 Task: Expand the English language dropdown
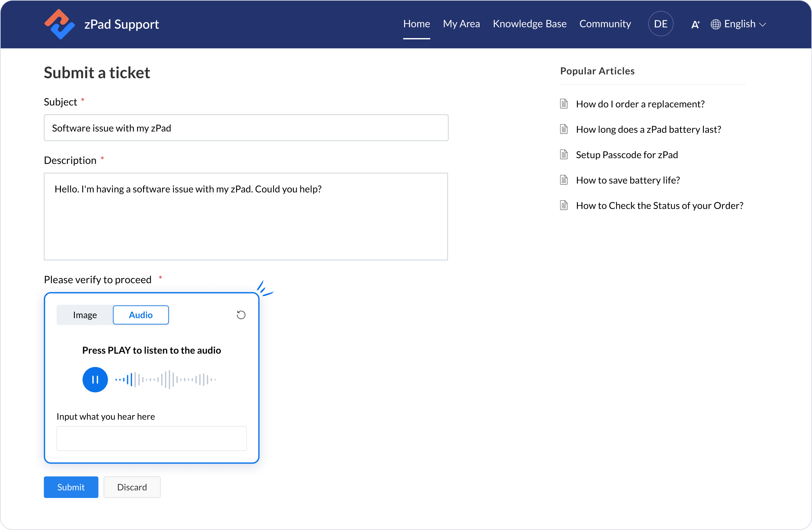[x=739, y=24]
